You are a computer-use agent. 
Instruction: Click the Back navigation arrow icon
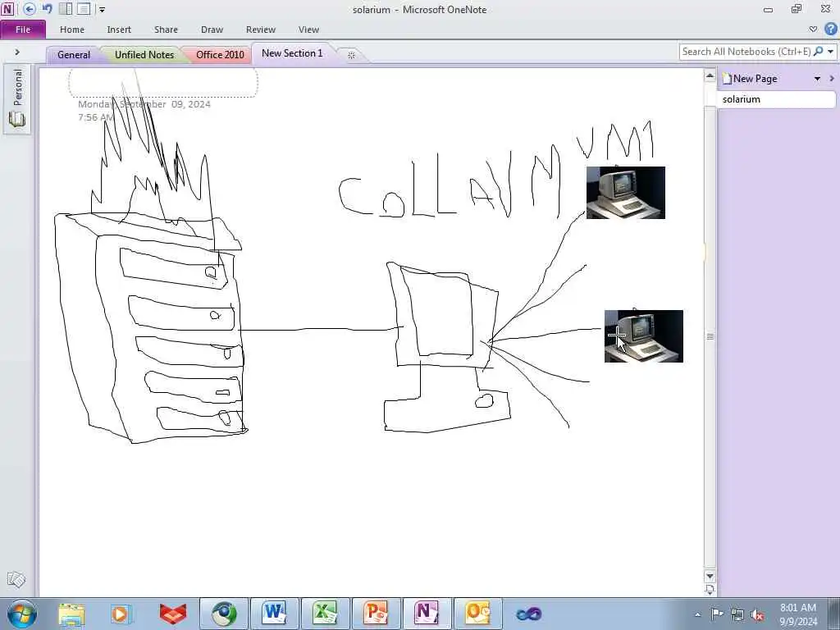point(30,8)
